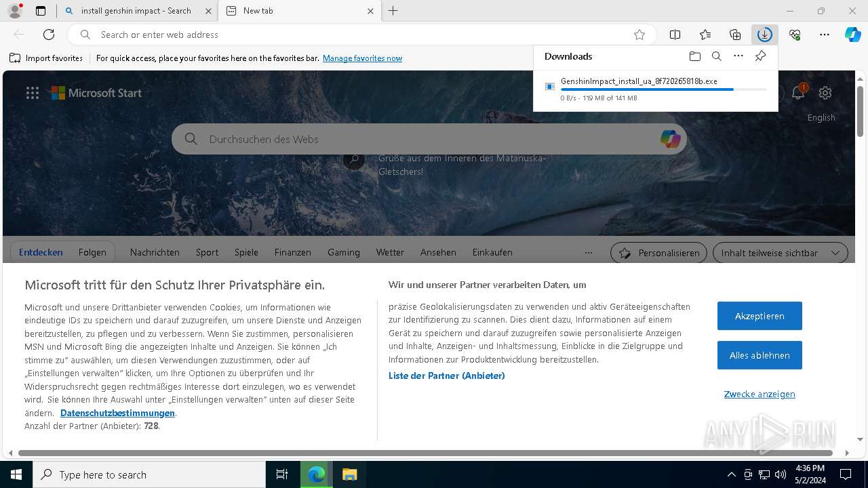Click taskbar Type here to search box

click(x=149, y=474)
